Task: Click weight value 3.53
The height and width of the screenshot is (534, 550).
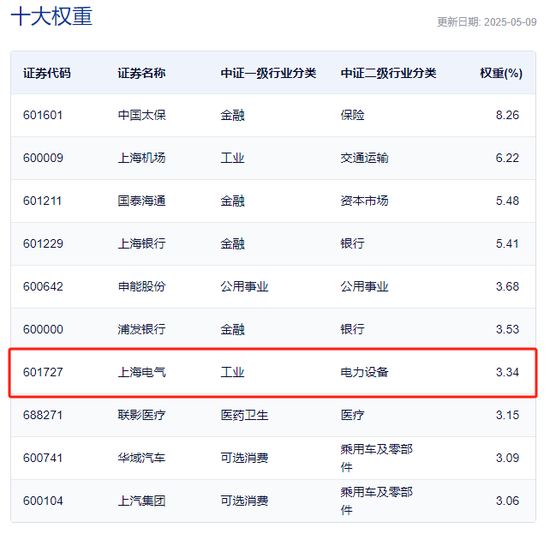Action: point(507,329)
